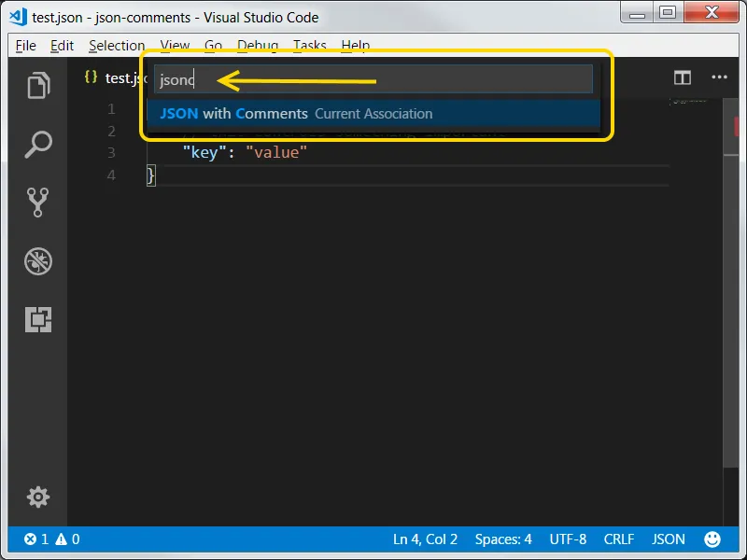Open the Source Control view
Screen dimensions: 747x560
click(38, 203)
